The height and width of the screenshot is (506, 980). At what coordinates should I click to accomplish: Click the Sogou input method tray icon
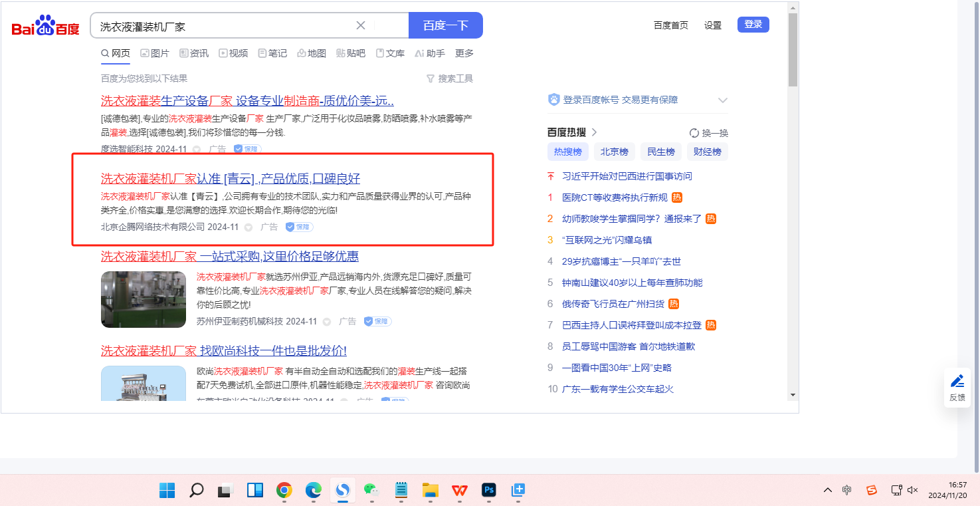(x=872, y=490)
